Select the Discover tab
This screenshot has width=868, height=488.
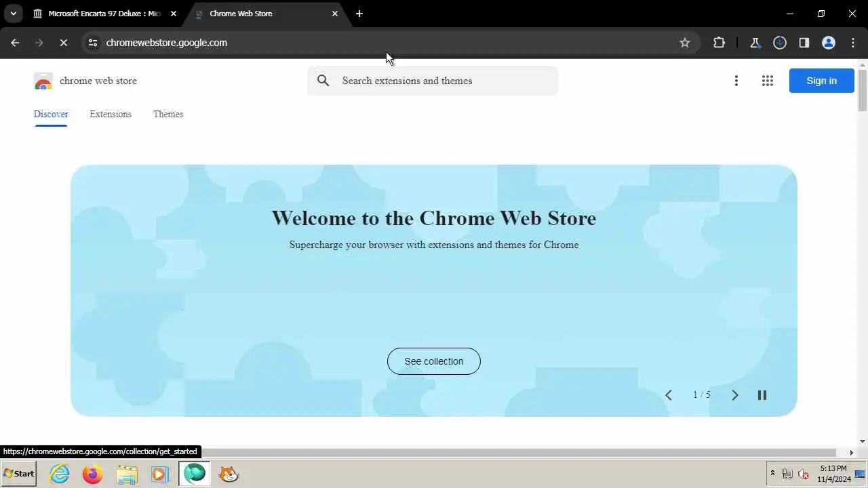click(x=51, y=115)
